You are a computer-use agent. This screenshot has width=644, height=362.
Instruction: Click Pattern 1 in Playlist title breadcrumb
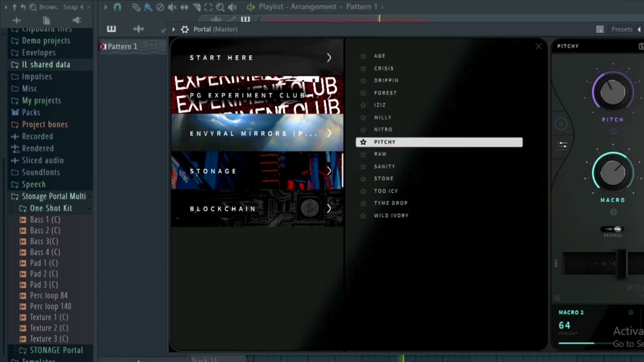point(361,7)
